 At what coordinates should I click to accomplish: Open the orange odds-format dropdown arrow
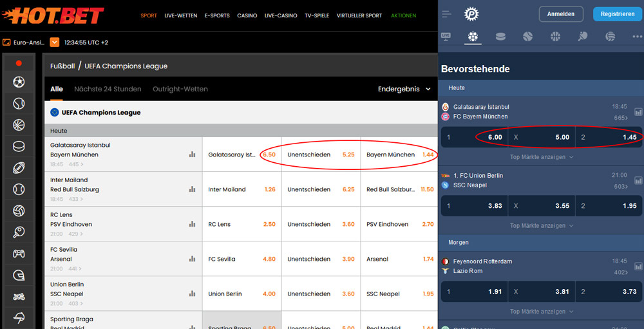tap(55, 42)
